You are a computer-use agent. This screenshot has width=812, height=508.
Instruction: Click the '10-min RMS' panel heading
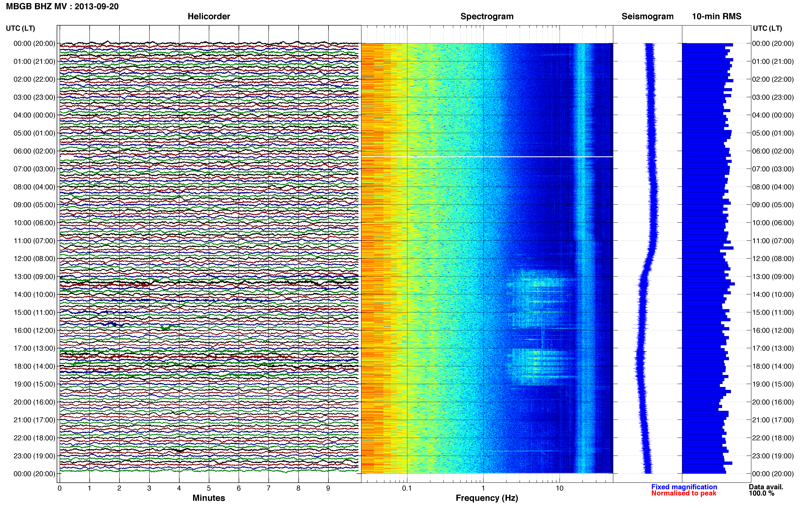tap(717, 16)
